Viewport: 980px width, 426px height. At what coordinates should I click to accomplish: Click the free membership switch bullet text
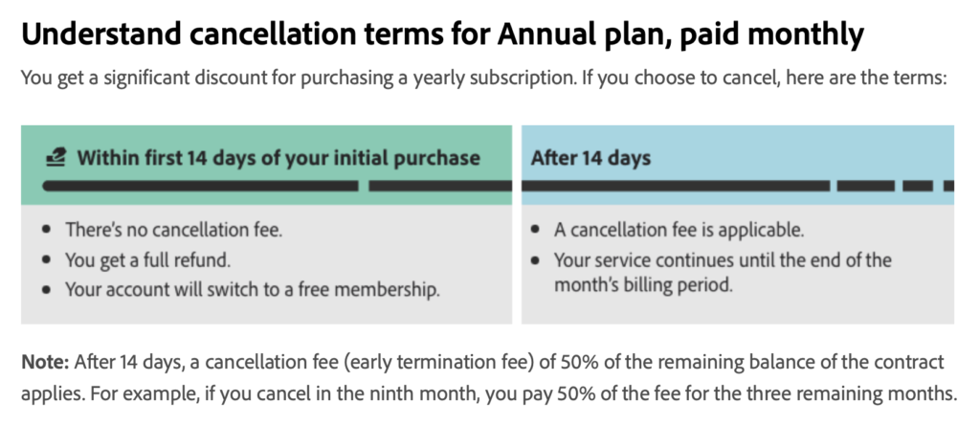[253, 289]
